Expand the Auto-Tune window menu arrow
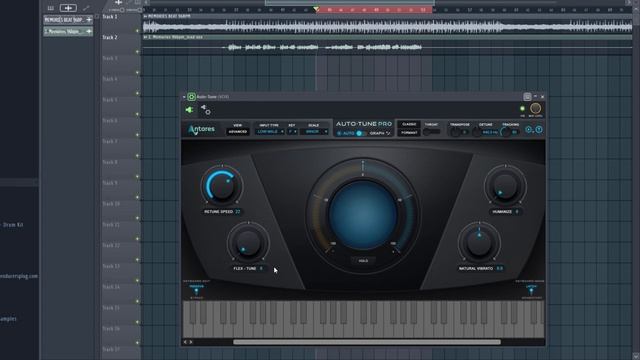 pyautogui.click(x=184, y=97)
